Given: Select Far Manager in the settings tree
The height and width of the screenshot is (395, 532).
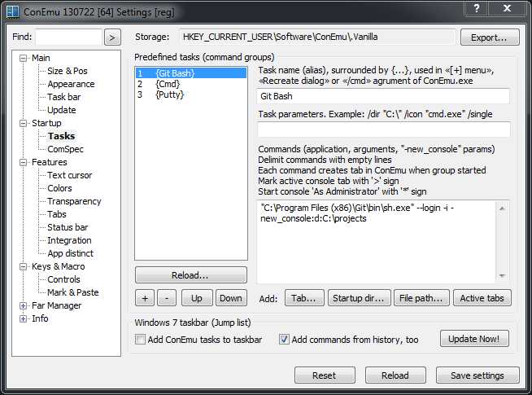Looking at the screenshot, I should pos(56,305).
